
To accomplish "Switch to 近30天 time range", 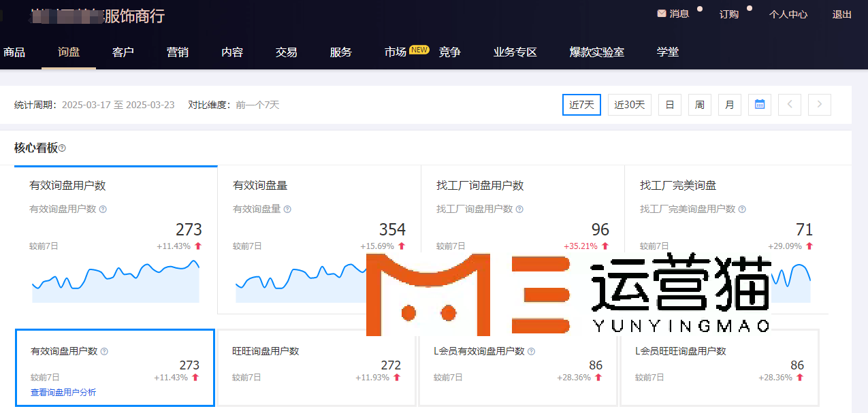I will (x=629, y=105).
